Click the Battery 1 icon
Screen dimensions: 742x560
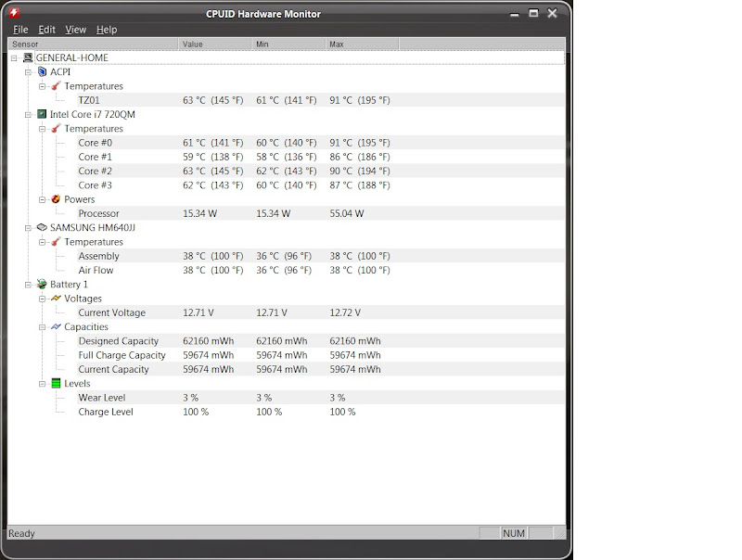click(x=42, y=284)
